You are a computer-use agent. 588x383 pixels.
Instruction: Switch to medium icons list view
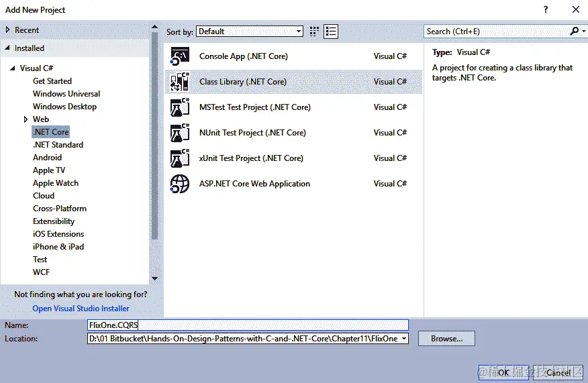[331, 32]
